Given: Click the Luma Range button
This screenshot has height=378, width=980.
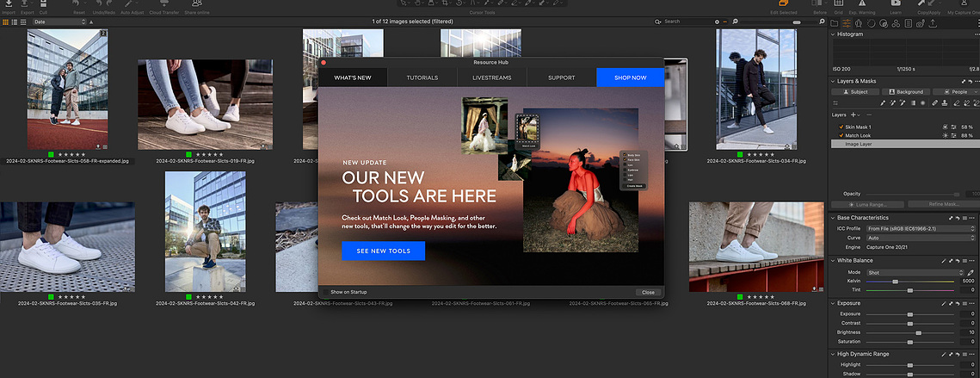Looking at the screenshot, I should [868, 205].
